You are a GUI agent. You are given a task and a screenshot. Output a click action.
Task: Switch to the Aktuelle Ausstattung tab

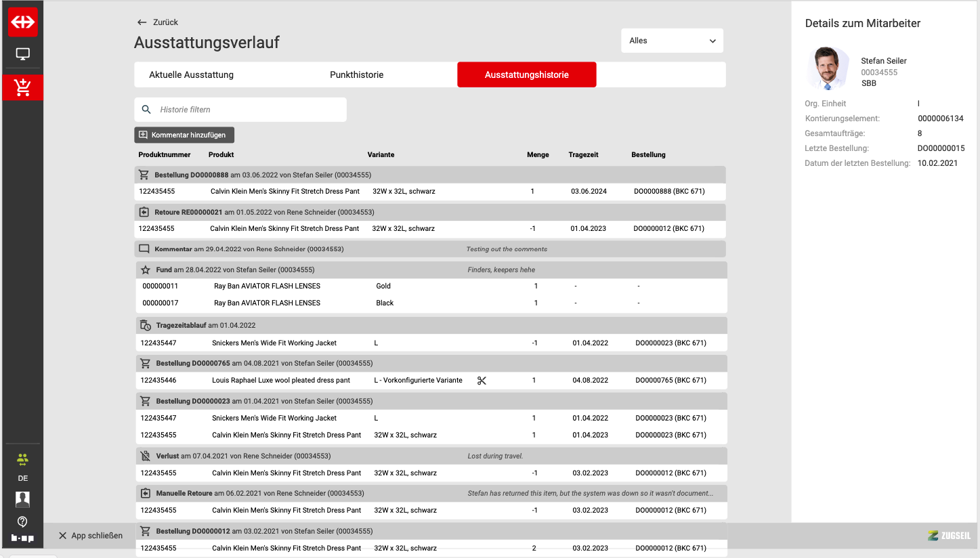191,75
